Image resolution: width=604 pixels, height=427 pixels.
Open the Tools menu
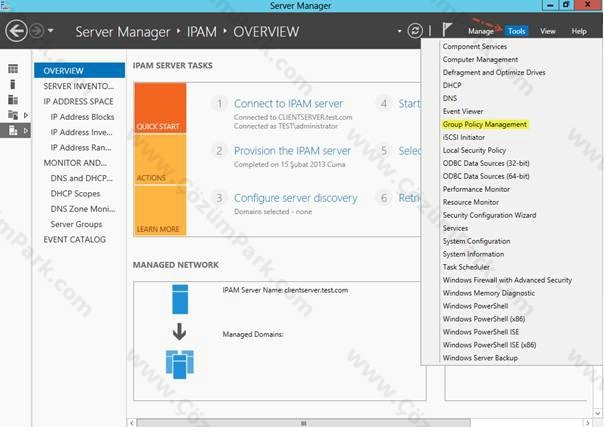coord(516,31)
